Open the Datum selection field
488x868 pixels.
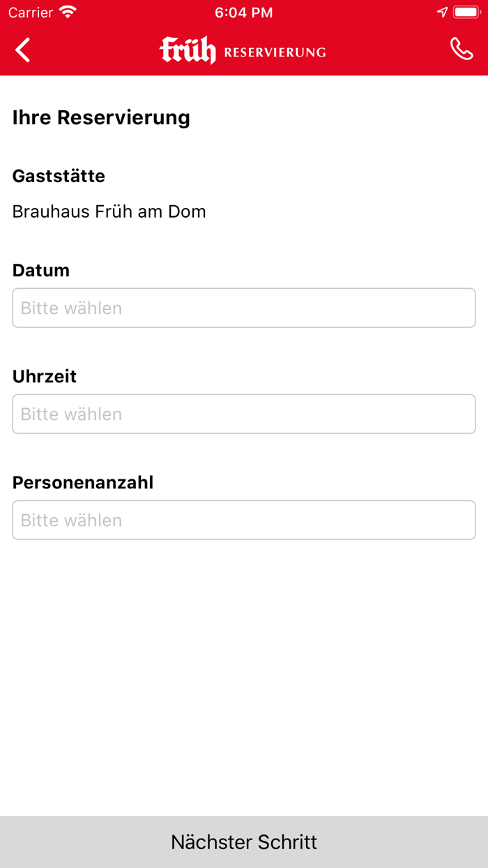[244, 307]
